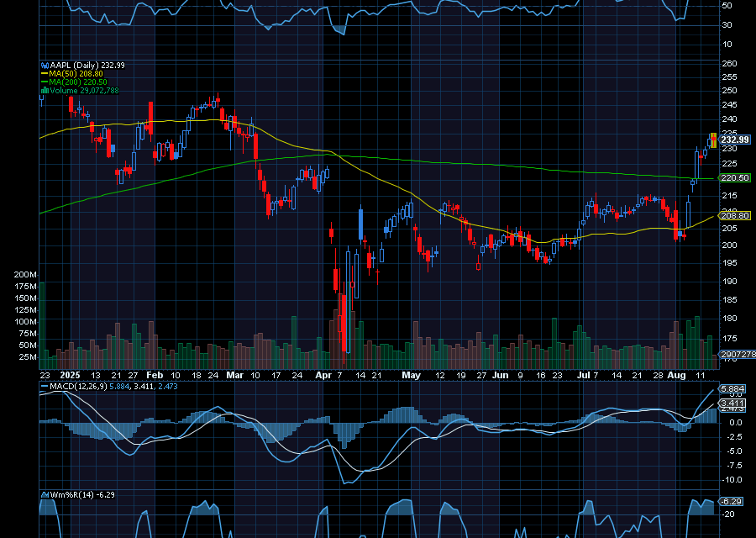Click the 2907278 volume tag on right edge
Image resolution: width=756 pixels, height=538 pixels.
(738, 355)
